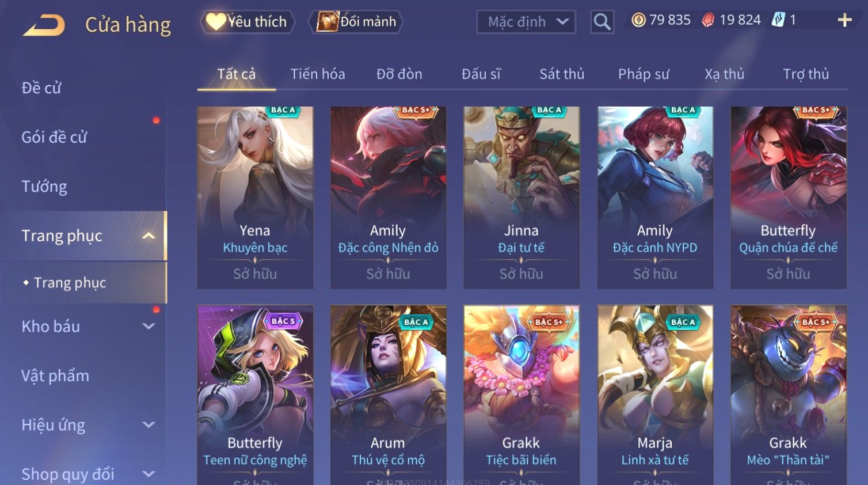The image size is (868, 485).
Task: Tap the plus icon to add currency
Action: pos(844,20)
